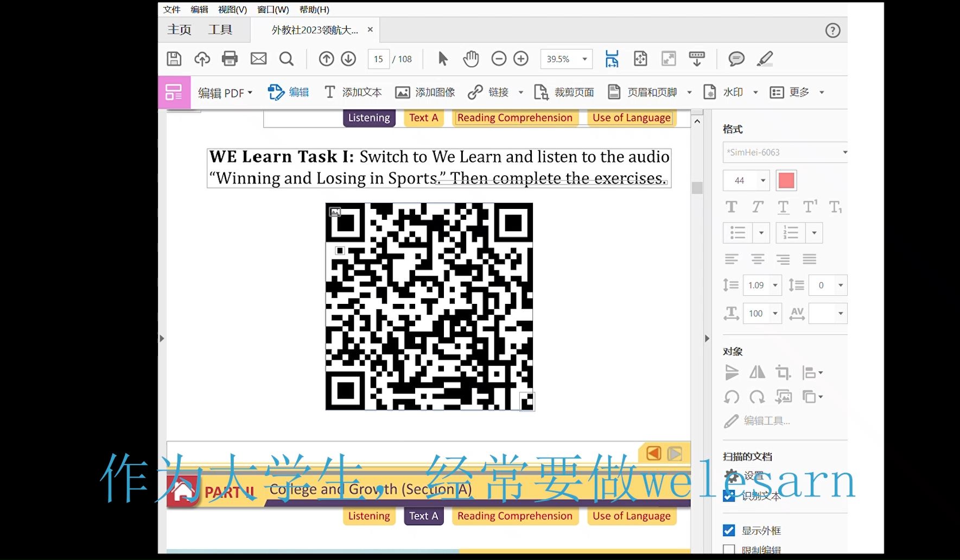
Task: Click the Crop object icon
Action: 783,372
